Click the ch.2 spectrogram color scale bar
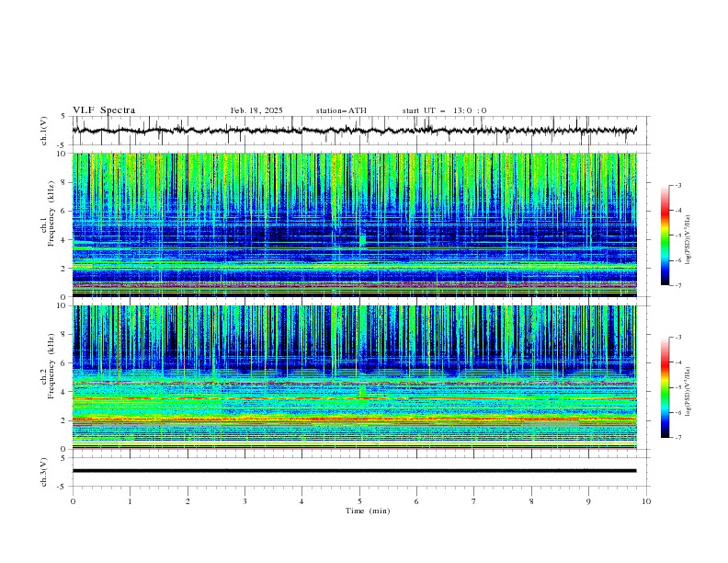 point(665,387)
